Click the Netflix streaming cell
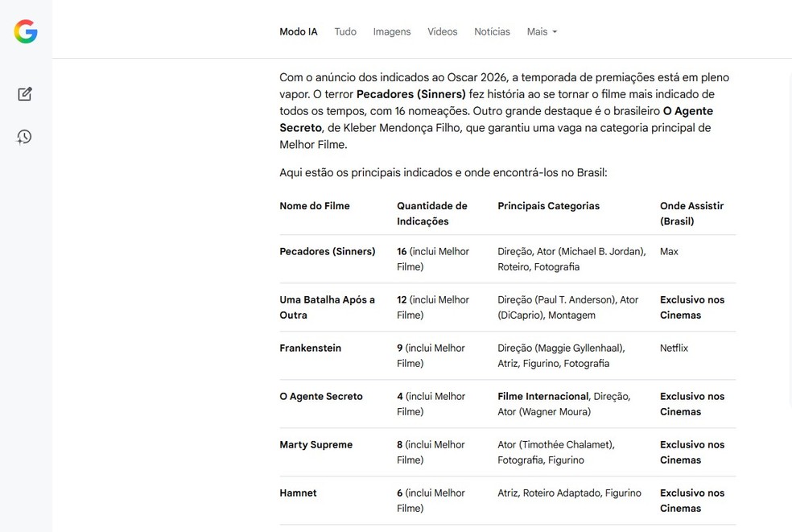 point(674,348)
